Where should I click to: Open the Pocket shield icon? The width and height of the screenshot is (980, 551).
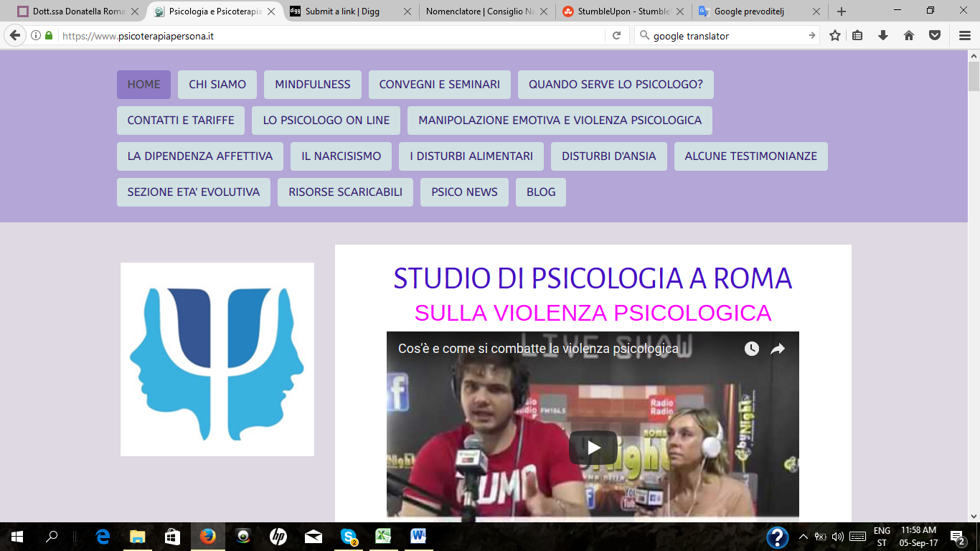click(935, 36)
